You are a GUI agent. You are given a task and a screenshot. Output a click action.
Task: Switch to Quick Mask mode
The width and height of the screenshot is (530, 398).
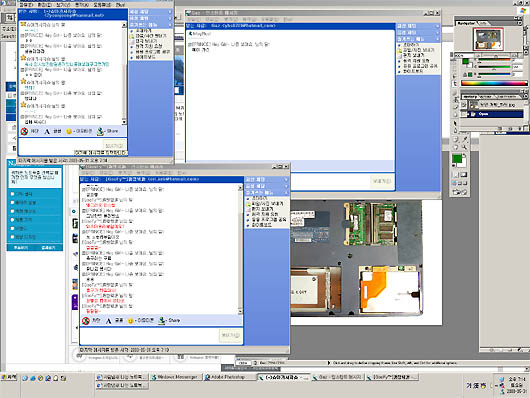click(463, 175)
